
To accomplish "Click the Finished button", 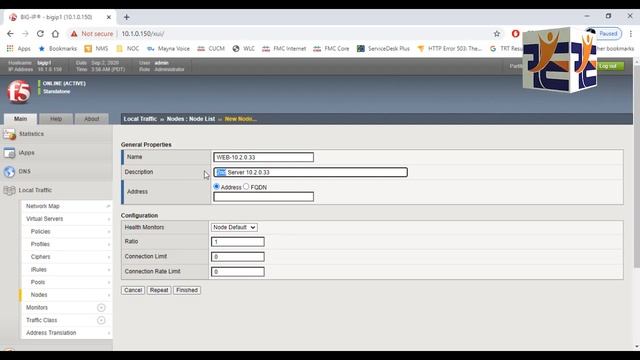I will tap(187, 290).
